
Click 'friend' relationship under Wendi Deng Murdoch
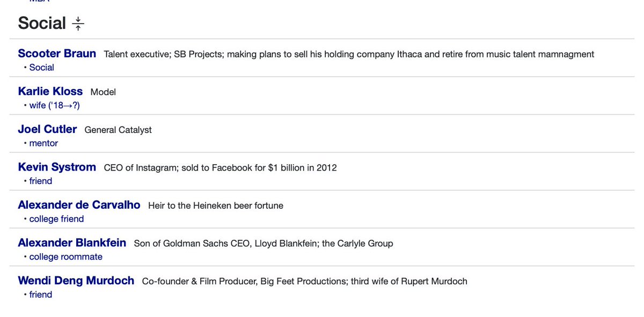point(41,294)
